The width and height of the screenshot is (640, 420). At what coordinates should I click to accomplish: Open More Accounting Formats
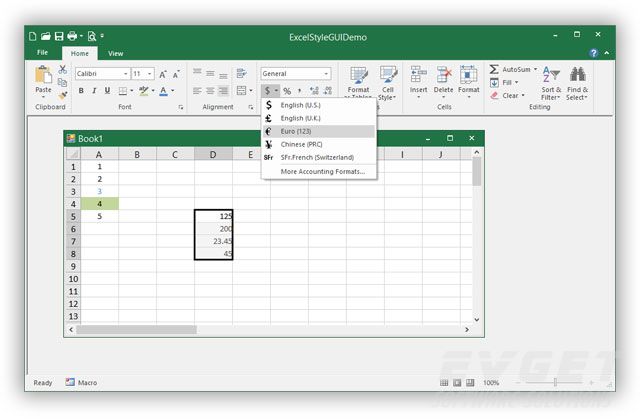point(318,171)
